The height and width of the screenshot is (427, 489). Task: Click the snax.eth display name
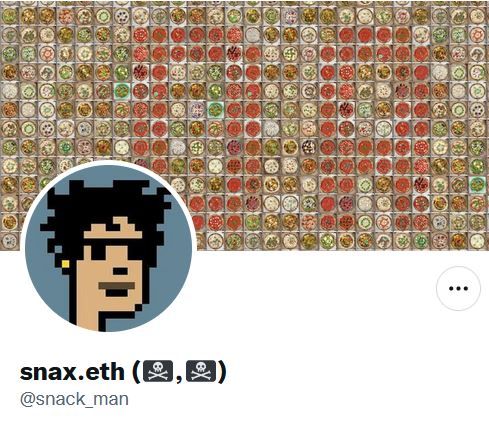[x=72, y=371]
